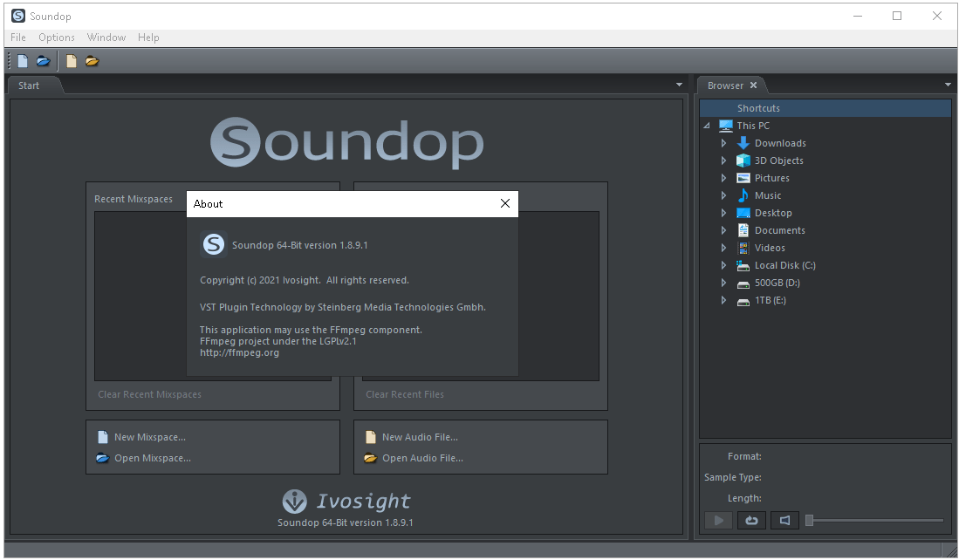Open the Browser panel options dropdown

[x=948, y=85]
